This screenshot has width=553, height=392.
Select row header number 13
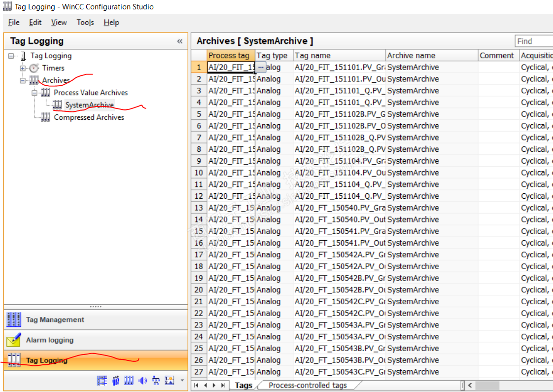[199, 208]
